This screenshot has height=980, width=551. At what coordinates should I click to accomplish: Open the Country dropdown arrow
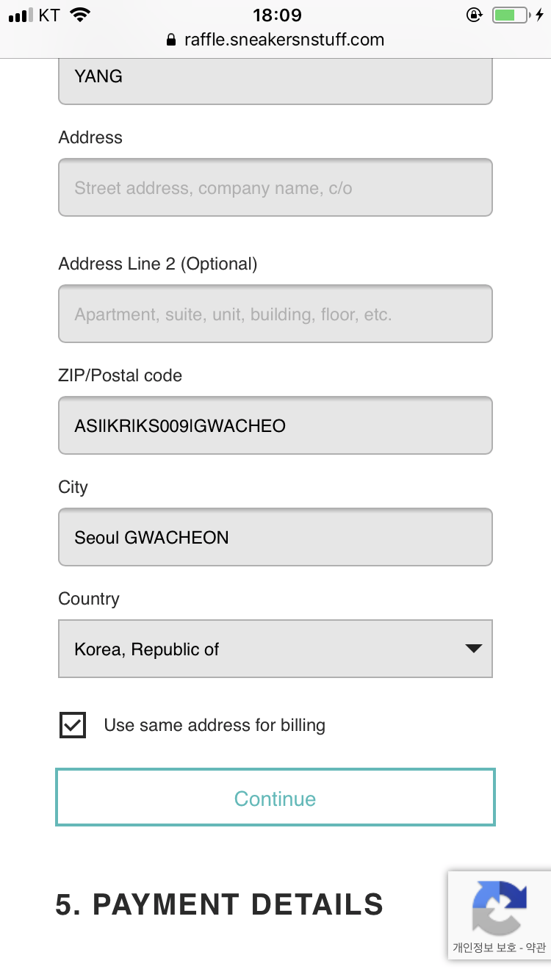[x=474, y=649]
